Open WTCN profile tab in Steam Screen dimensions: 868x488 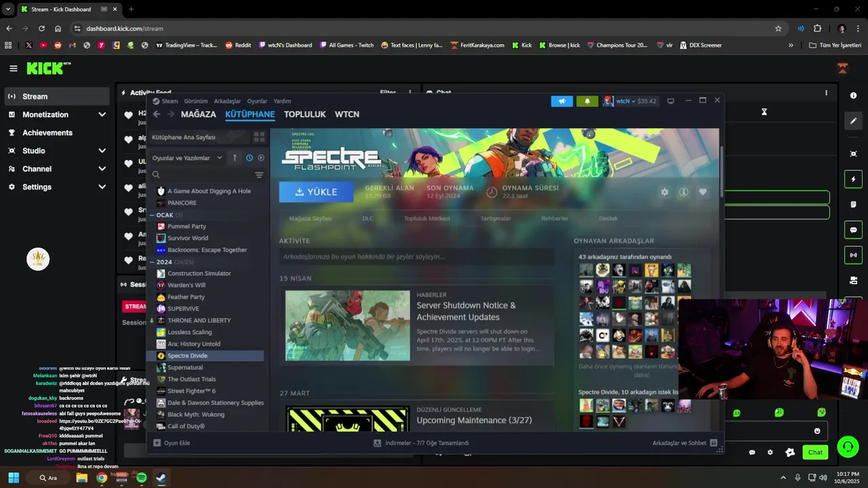point(347,114)
